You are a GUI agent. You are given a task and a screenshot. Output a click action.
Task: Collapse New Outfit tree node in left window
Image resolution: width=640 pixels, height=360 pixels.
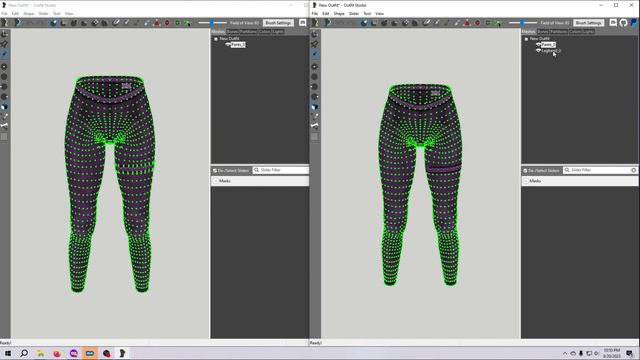(x=216, y=39)
